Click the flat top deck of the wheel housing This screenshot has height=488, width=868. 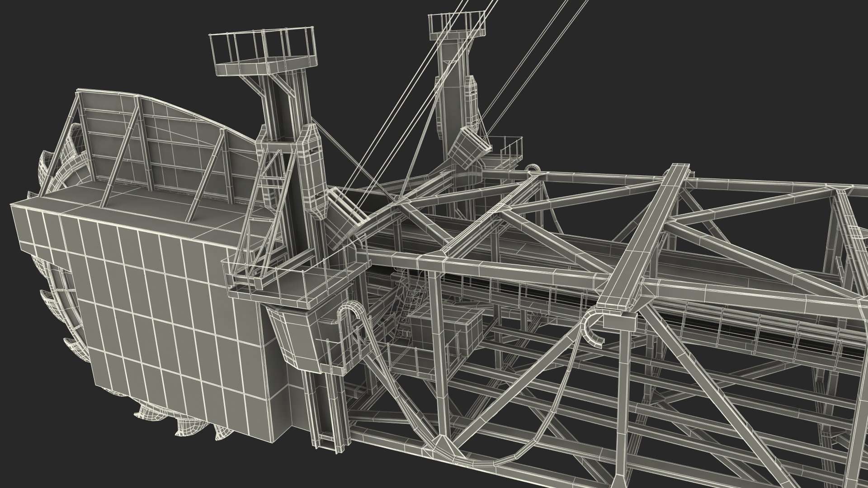(140, 201)
